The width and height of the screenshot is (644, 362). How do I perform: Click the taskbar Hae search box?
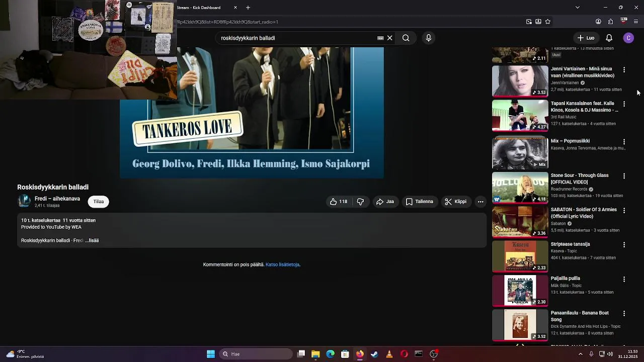point(257,354)
